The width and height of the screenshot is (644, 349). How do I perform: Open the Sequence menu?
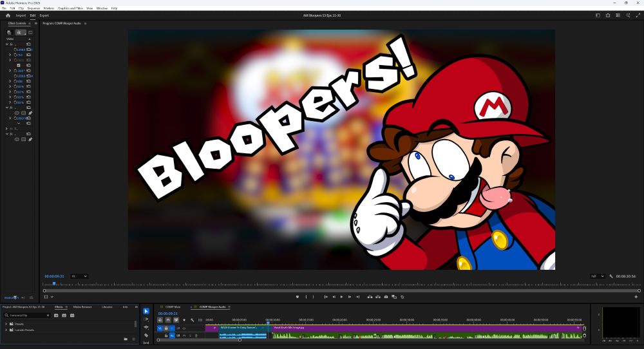[x=33, y=8]
